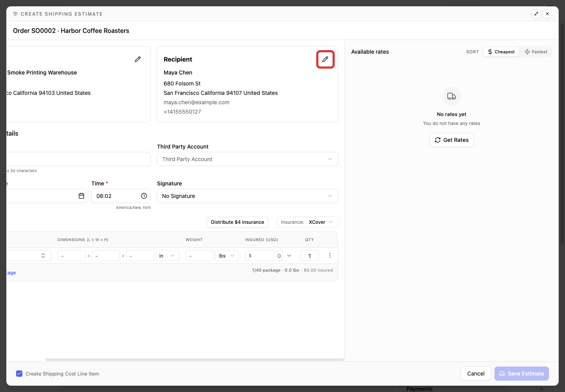
Task: Click recipient phone +14155550127
Action: pyautogui.click(x=182, y=112)
